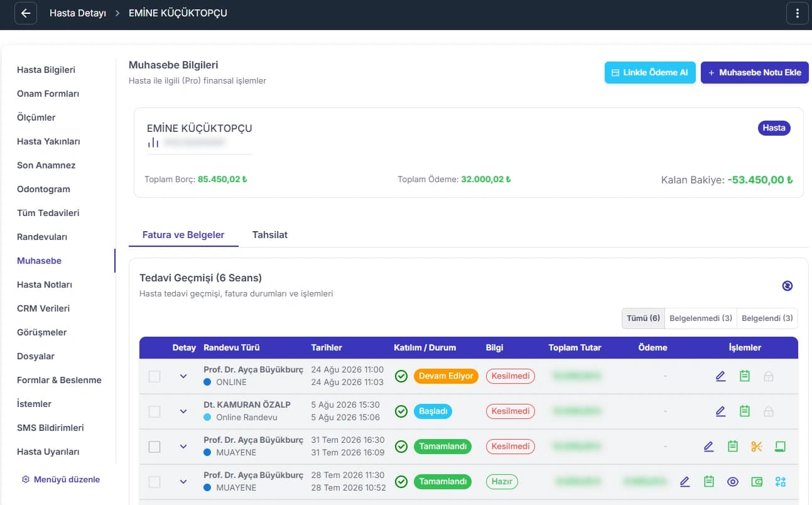Click Menüyü düzenle link
The height and width of the screenshot is (505, 812).
[x=61, y=479]
